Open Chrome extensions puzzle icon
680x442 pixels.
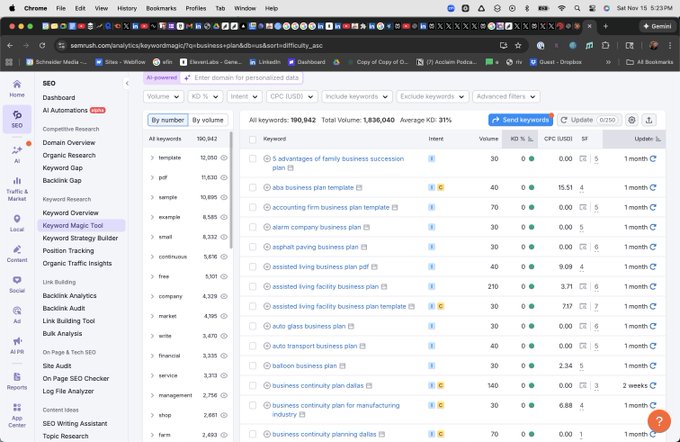[606, 46]
